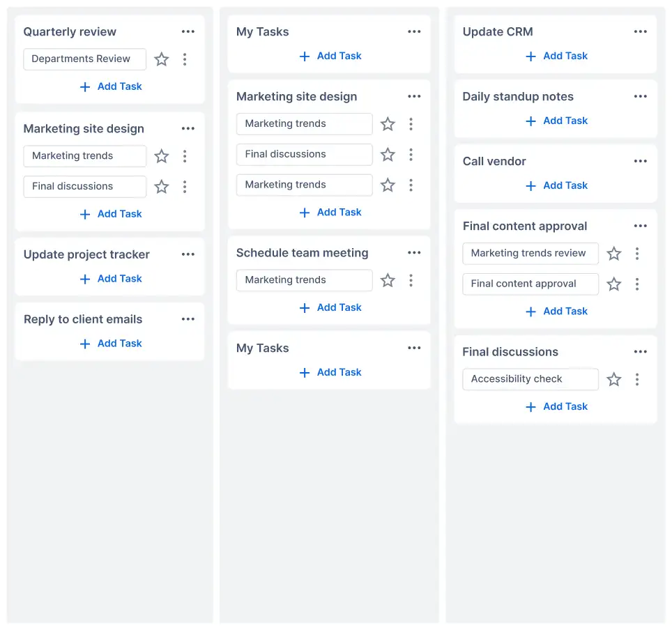Open the kebab menu for Departments Review task

(x=185, y=59)
